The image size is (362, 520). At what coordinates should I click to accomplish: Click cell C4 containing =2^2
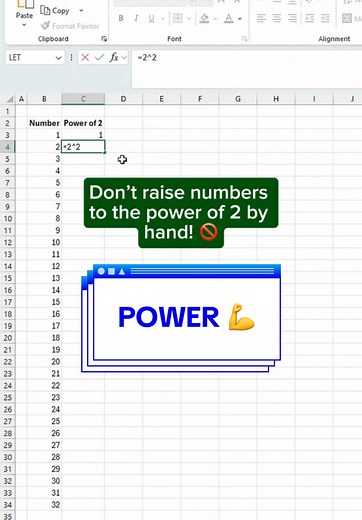click(83, 147)
